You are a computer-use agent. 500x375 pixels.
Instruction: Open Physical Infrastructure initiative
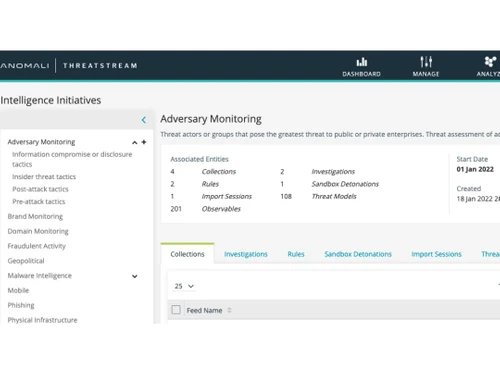(42, 320)
